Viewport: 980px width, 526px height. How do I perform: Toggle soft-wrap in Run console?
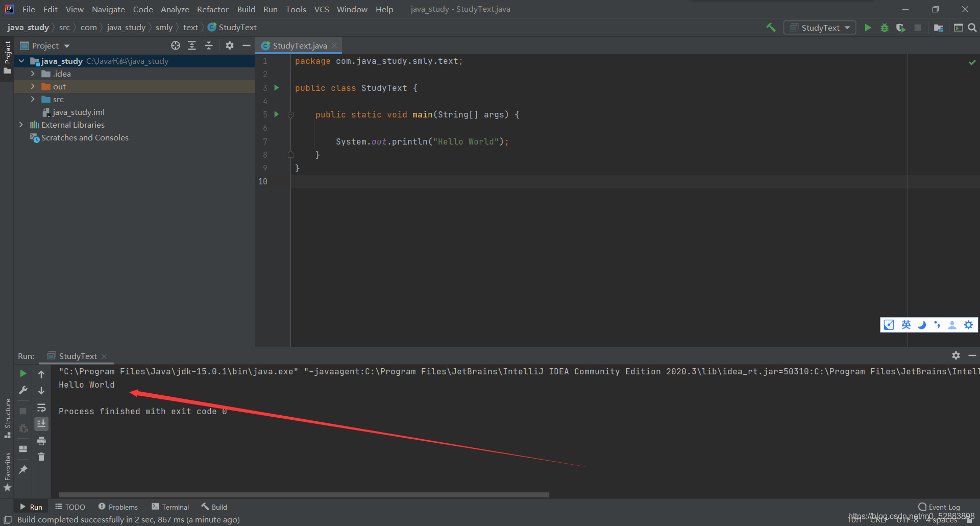[x=41, y=408]
